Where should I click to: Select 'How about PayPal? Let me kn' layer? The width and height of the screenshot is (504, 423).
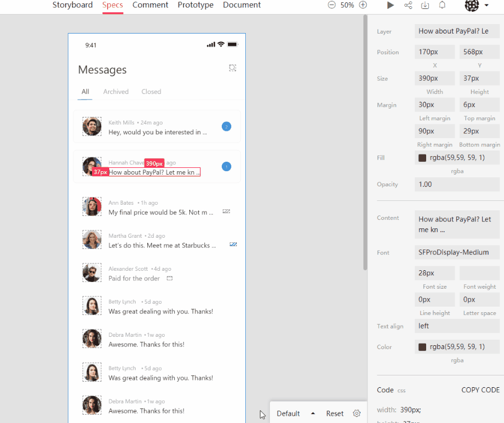[155, 172]
